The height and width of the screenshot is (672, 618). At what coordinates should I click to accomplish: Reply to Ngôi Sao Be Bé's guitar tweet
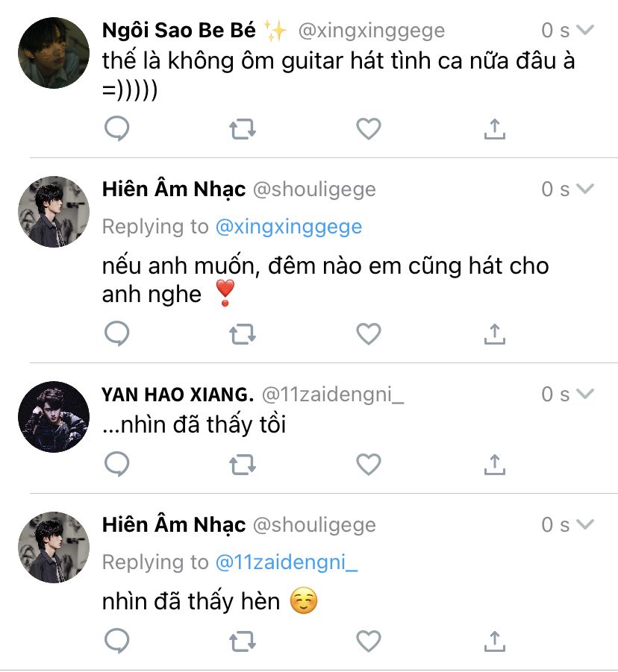116,130
